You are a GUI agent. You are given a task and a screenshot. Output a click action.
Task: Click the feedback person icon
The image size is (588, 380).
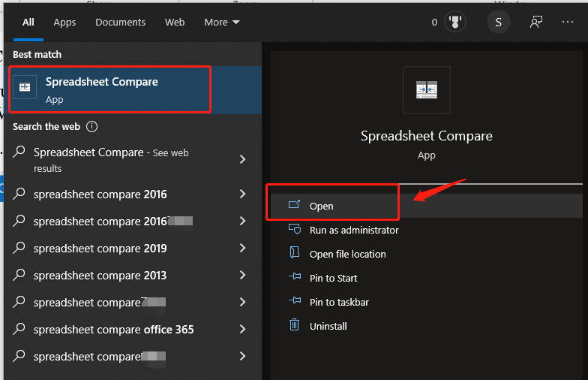coord(536,22)
